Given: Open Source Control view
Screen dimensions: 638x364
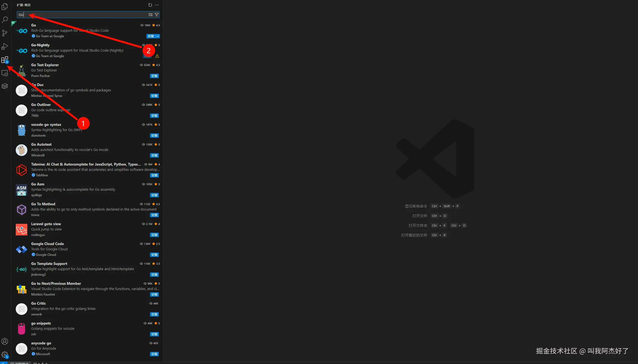Looking at the screenshot, I should coord(5,33).
